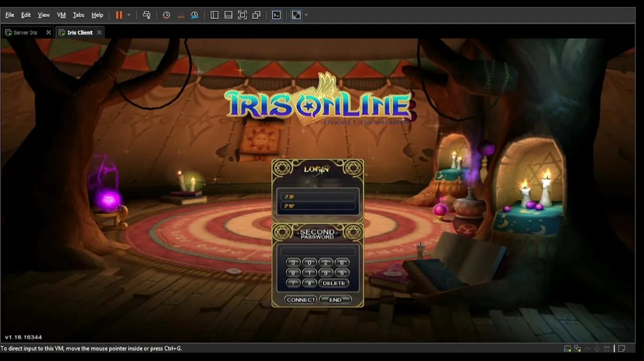Tap keypad digit 6
The width and height of the screenshot is (644, 361).
pos(342,262)
